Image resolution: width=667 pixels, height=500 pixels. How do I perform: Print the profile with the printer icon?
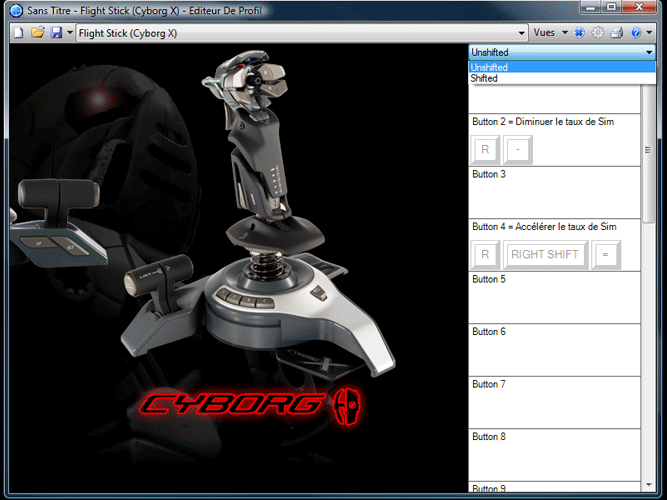pyautogui.click(x=616, y=33)
